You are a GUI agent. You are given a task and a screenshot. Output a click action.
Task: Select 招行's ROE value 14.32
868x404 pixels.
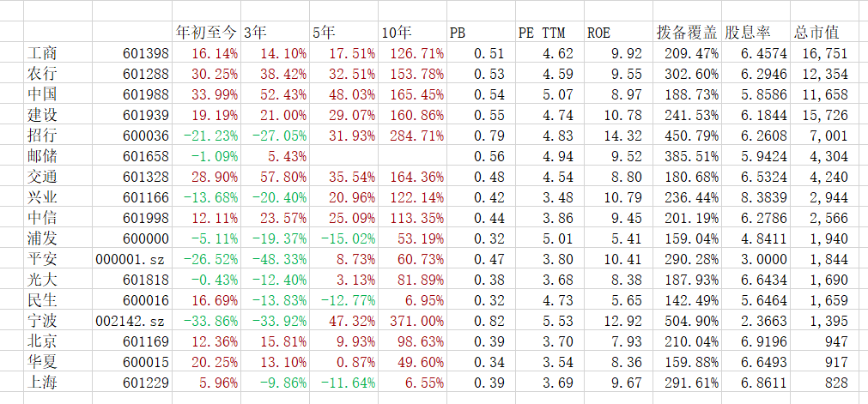[623, 135]
